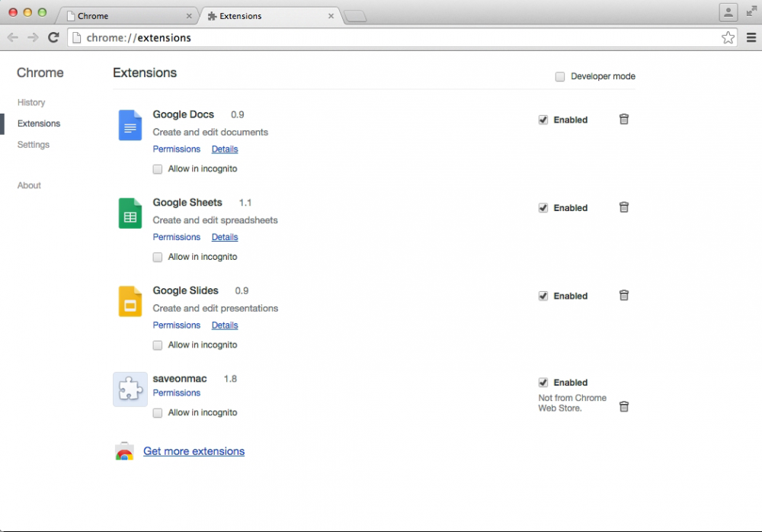
Task: Open Details for Google Sheets
Action: pos(225,237)
